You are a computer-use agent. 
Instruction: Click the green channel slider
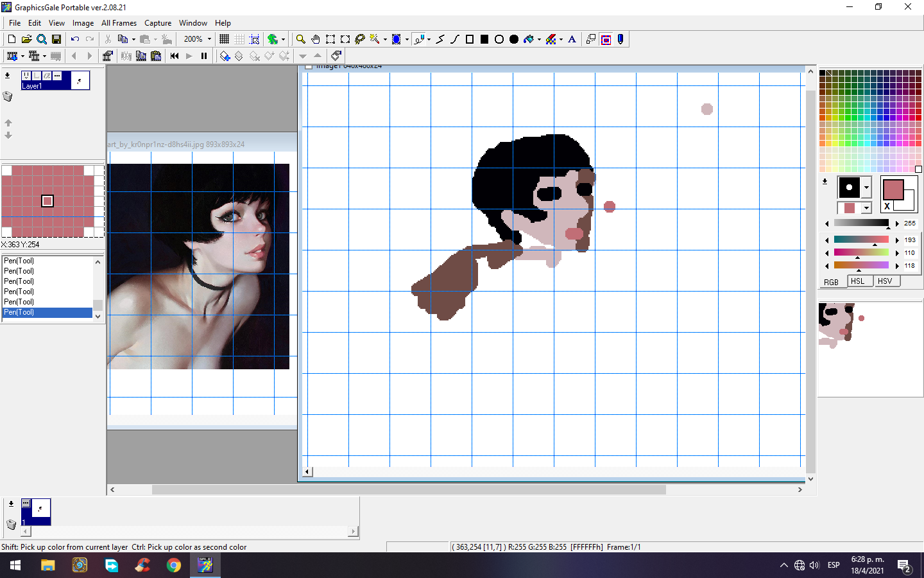861,252
